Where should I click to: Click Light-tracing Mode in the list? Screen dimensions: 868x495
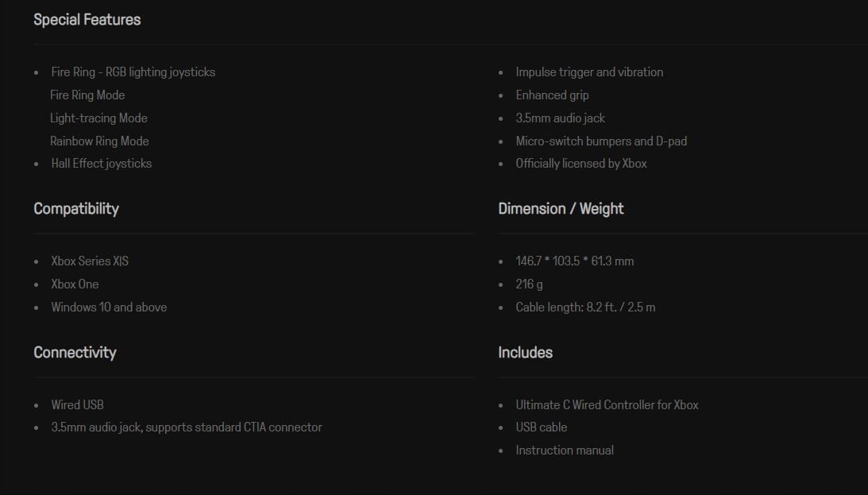98,118
